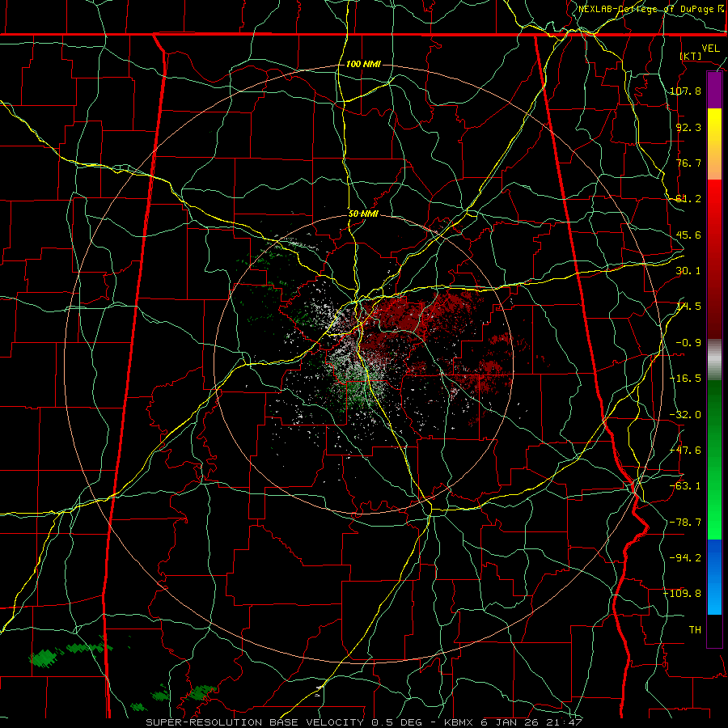The height and width of the screenshot is (728, 728).
Task: Click the yellow-orange segment of the color bar
Action: (x=714, y=144)
